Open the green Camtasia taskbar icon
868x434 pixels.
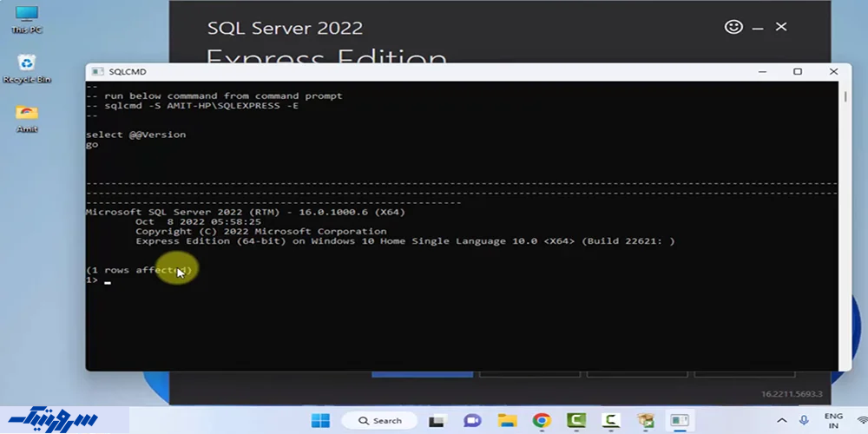[576, 421]
